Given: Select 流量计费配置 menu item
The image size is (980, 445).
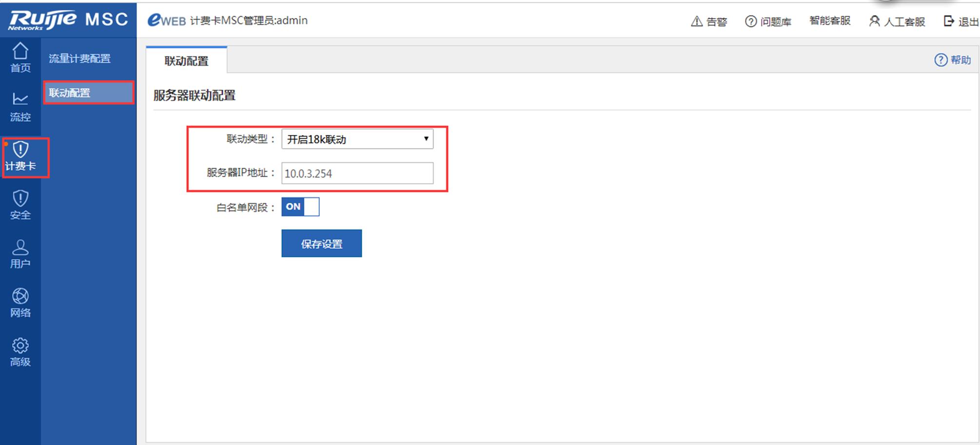Looking at the screenshot, I should (79, 58).
